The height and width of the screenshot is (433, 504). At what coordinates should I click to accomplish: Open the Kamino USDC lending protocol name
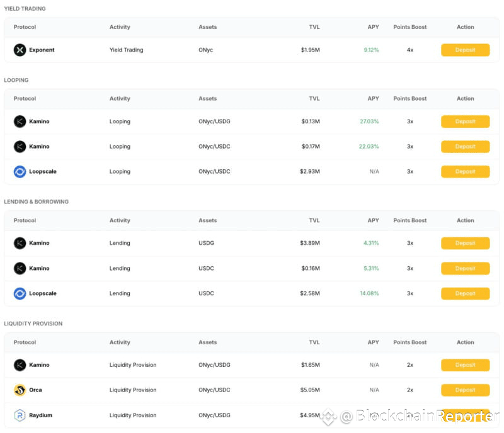[x=39, y=268]
